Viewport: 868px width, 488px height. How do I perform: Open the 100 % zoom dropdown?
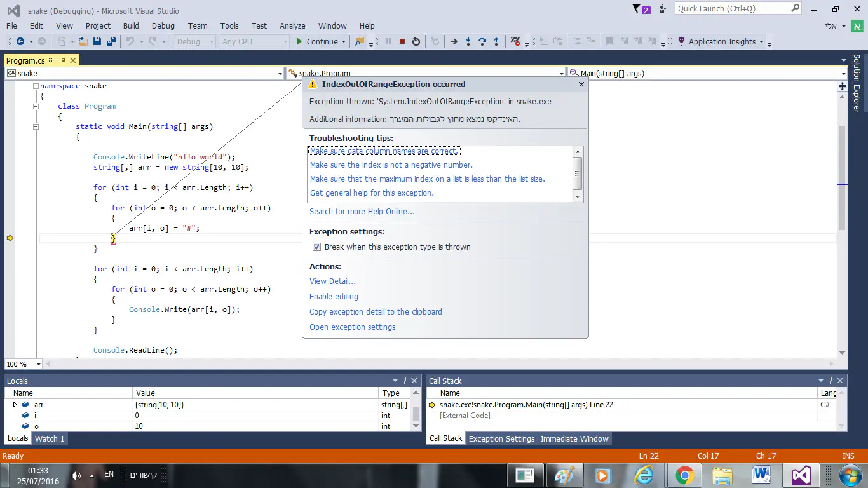point(38,364)
